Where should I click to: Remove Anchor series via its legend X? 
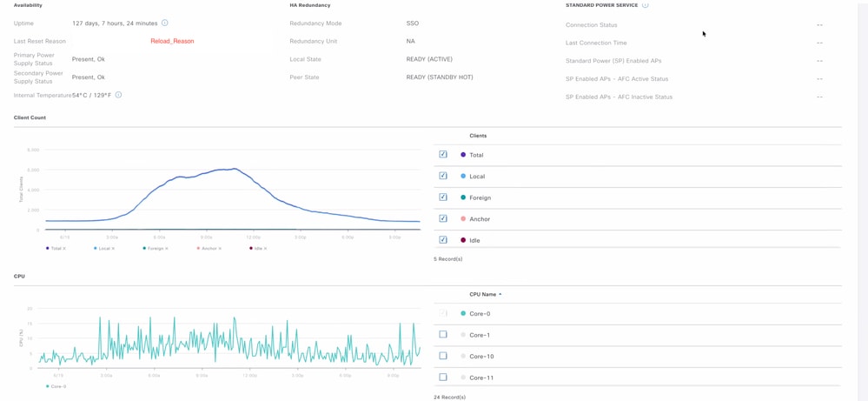click(219, 249)
